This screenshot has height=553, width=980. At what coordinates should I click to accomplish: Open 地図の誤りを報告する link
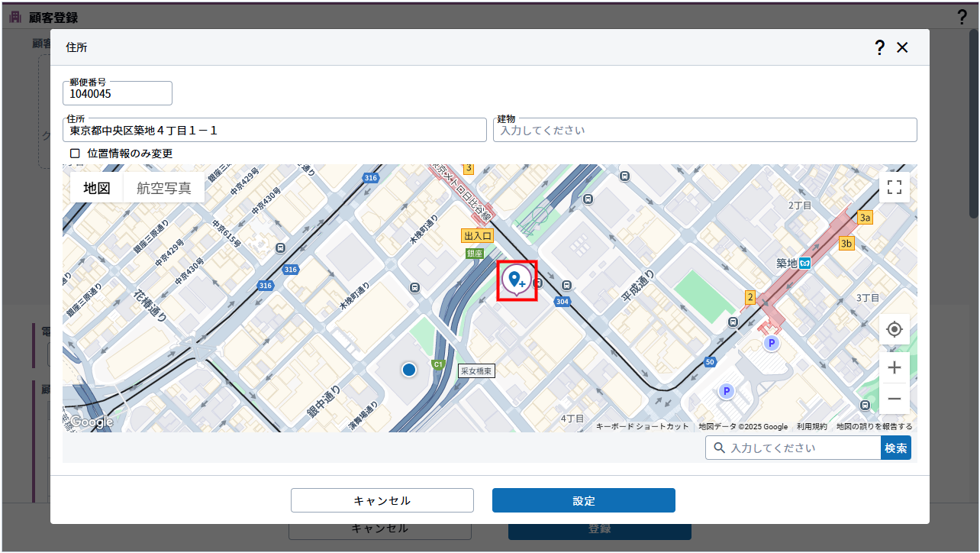click(875, 427)
